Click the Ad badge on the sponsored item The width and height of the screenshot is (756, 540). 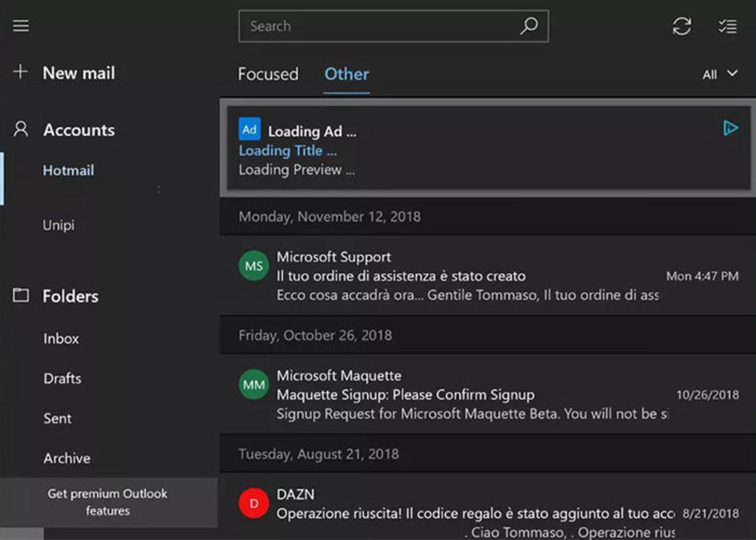click(250, 129)
